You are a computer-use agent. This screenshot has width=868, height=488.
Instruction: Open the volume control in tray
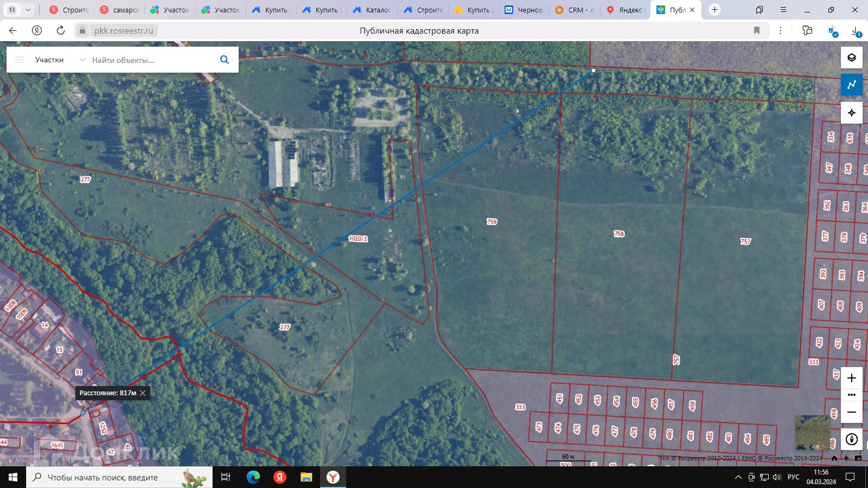pos(777,477)
